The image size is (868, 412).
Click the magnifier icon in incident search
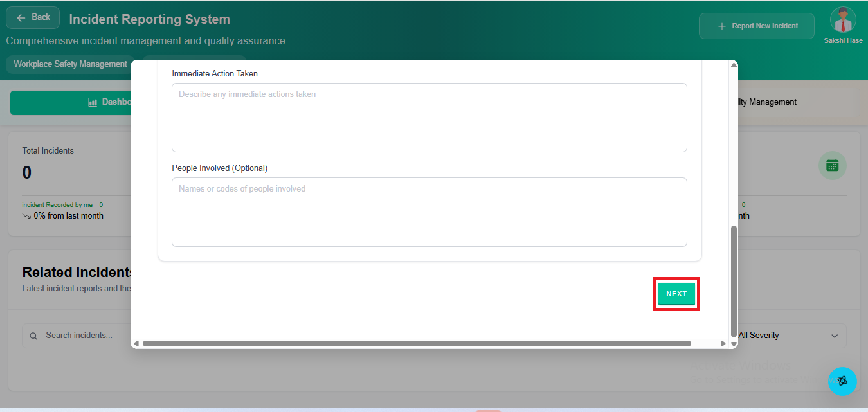33,336
